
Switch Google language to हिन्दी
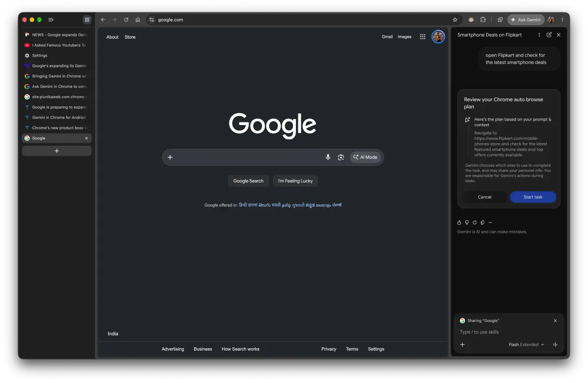[x=243, y=205]
